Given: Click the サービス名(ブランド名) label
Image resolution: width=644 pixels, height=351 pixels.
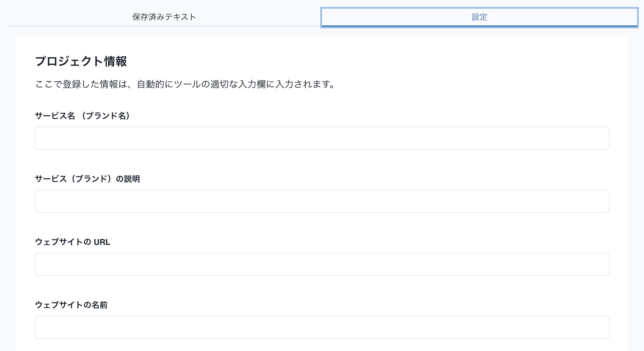Looking at the screenshot, I should tap(83, 116).
